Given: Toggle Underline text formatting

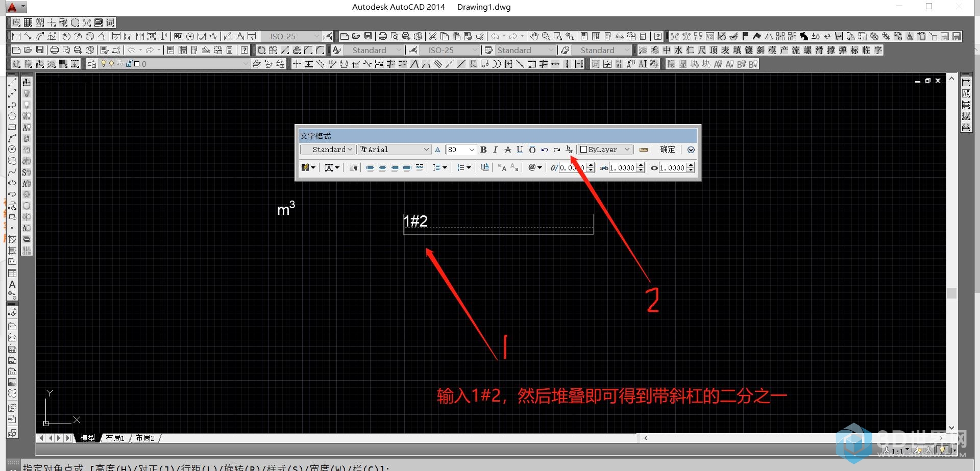Looking at the screenshot, I should [x=520, y=150].
